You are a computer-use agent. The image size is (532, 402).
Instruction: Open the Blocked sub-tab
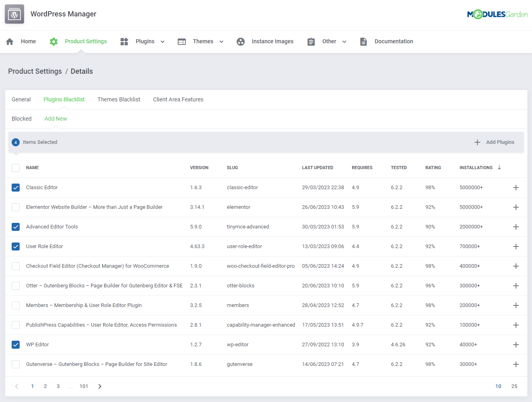click(22, 119)
